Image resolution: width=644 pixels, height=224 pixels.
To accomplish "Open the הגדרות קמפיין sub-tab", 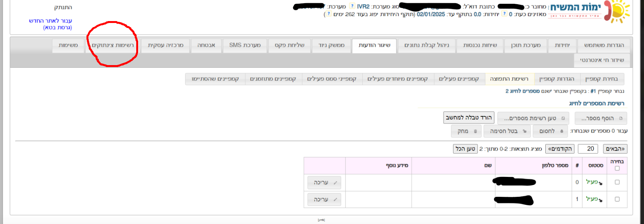I will pyautogui.click(x=557, y=79).
